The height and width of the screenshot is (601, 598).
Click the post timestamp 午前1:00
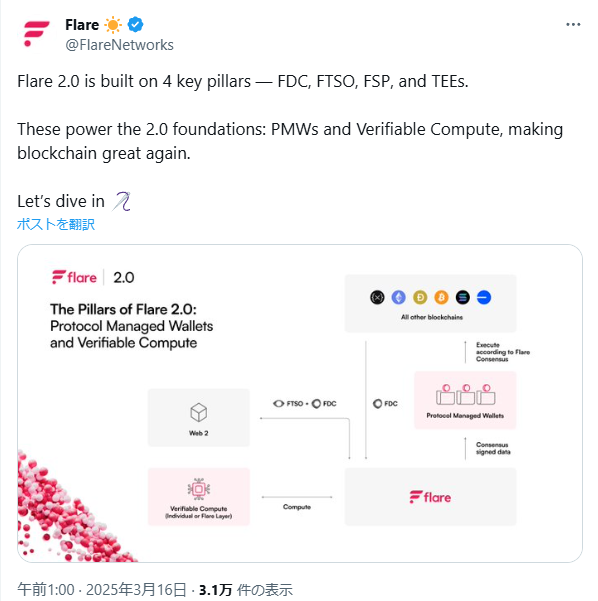tap(46, 590)
